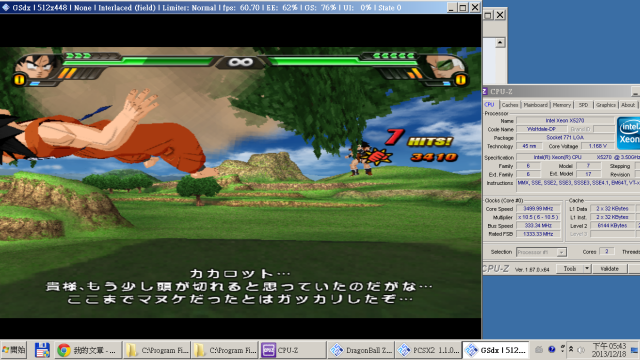Click the Bus Speed value '333.34 MHz'
Screen dimensions: 640x360
(538, 226)
